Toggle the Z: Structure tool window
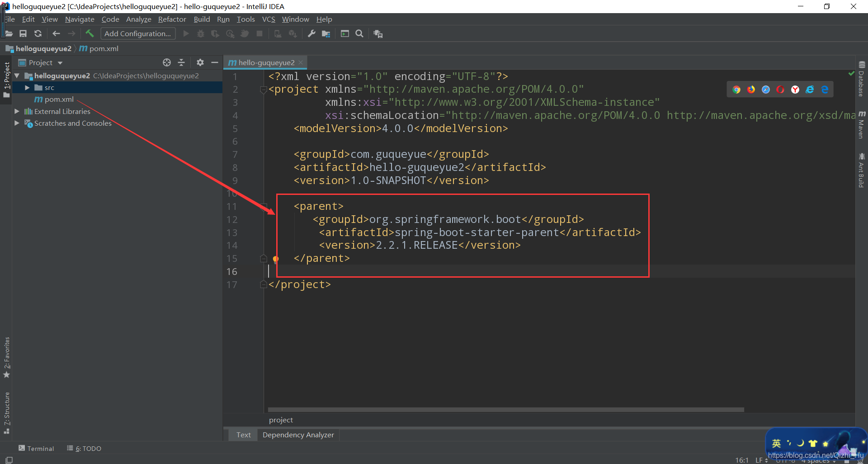868x464 pixels. [x=6, y=413]
